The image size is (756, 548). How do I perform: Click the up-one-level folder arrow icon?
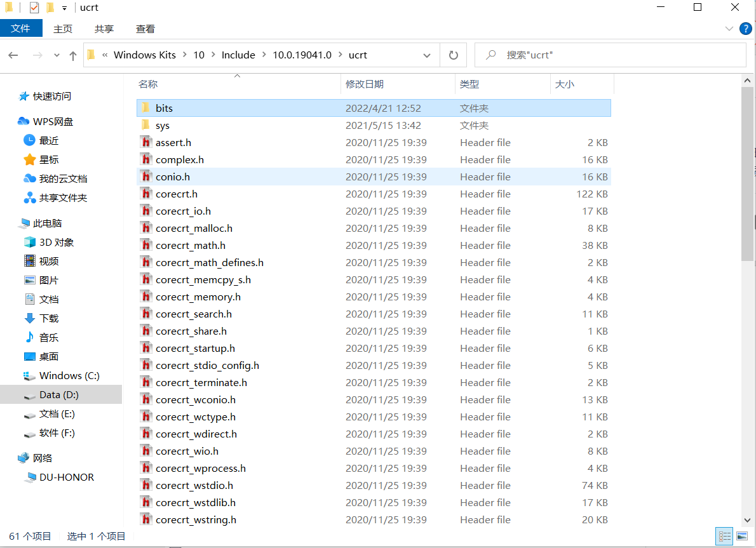coord(73,55)
